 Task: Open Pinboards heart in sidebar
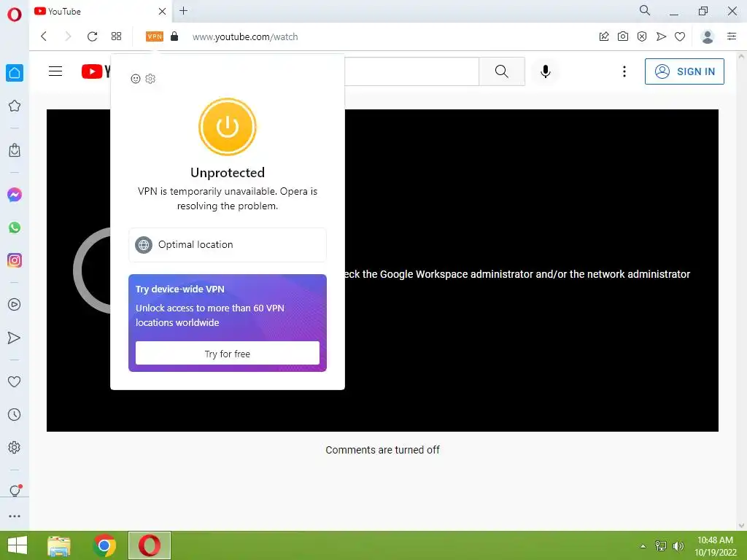point(15,381)
